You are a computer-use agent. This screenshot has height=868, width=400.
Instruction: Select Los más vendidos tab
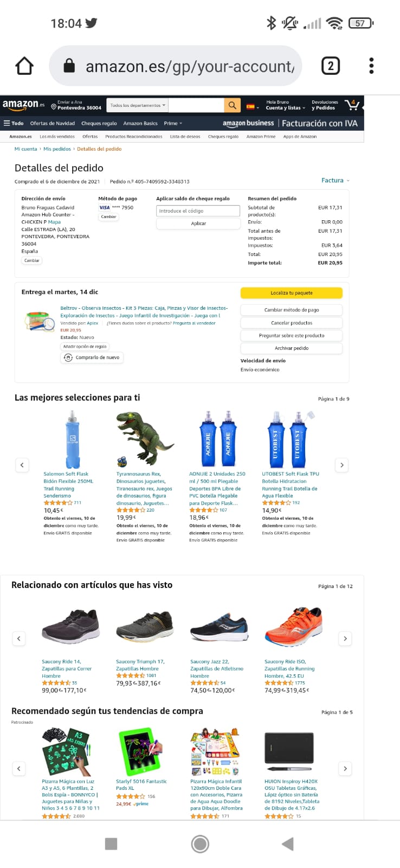pos(57,137)
